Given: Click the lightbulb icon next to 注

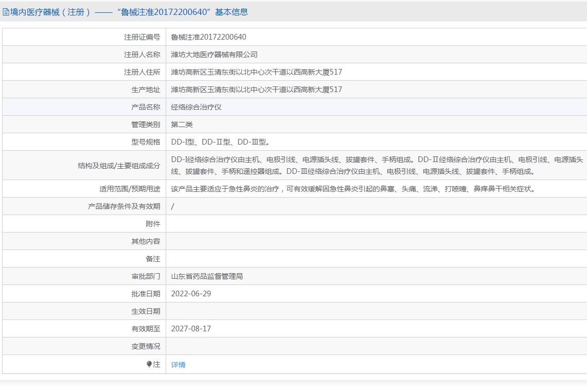Looking at the screenshot, I should pos(149,364).
